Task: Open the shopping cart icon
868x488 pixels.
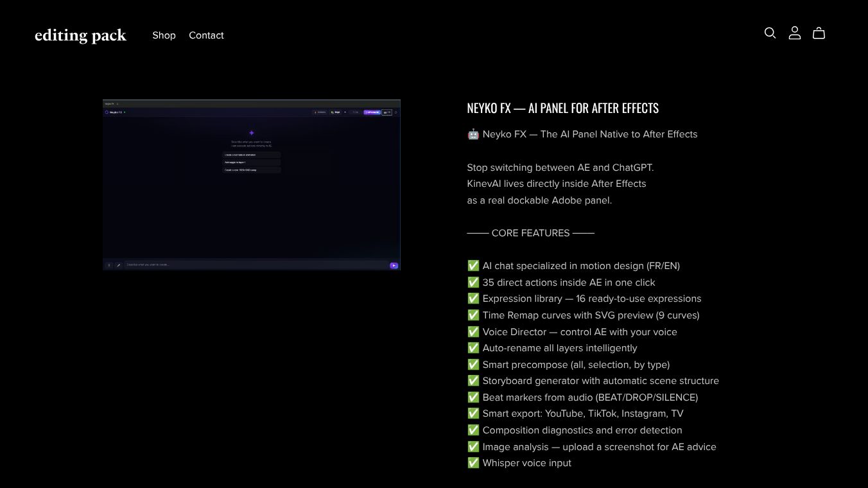Action: click(x=819, y=33)
